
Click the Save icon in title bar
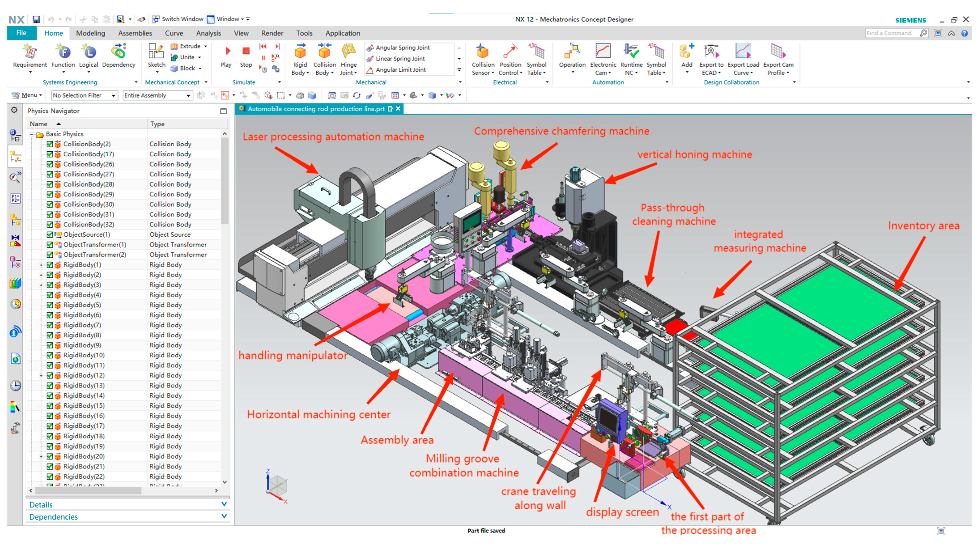click(36, 19)
